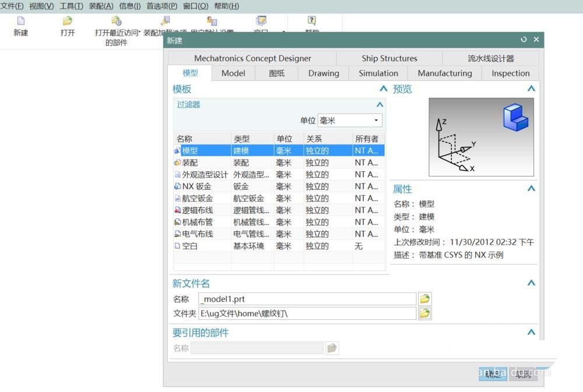
Task: Collapse the 过滤器 filter section
Action: 380,104
